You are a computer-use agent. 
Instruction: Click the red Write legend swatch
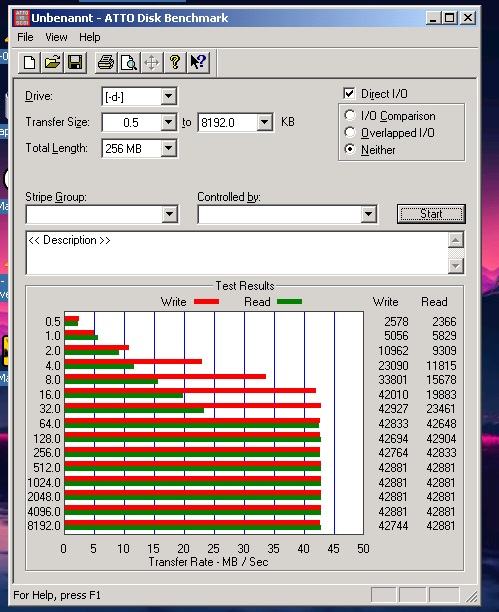(x=207, y=301)
